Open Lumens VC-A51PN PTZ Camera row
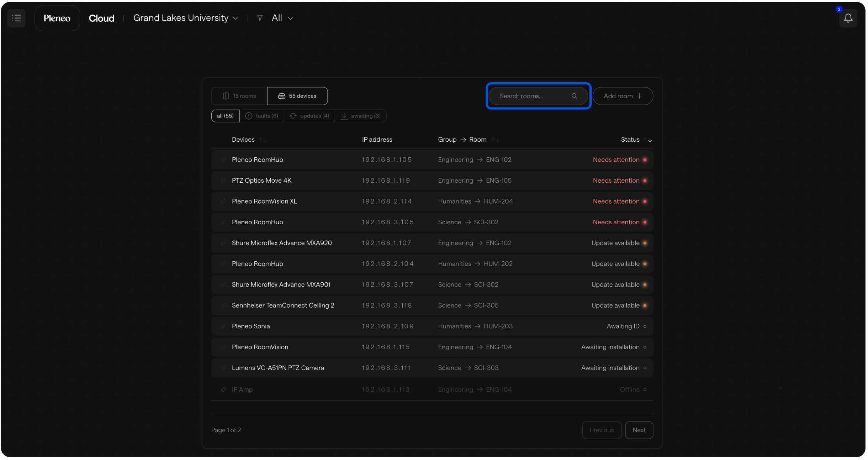The image size is (868, 460). [278, 368]
